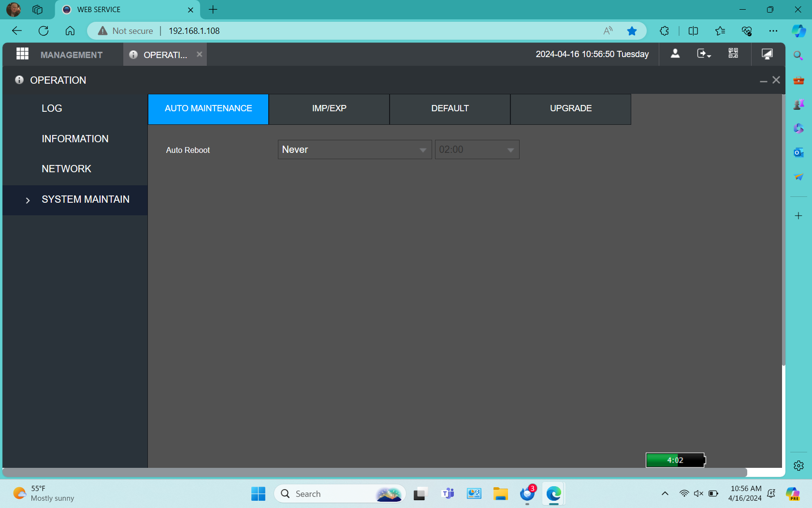The height and width of the screenshot is (508, 812).
Task: Click the taskbar Search box
Action: pyautogui.click(x=340, y=494)
